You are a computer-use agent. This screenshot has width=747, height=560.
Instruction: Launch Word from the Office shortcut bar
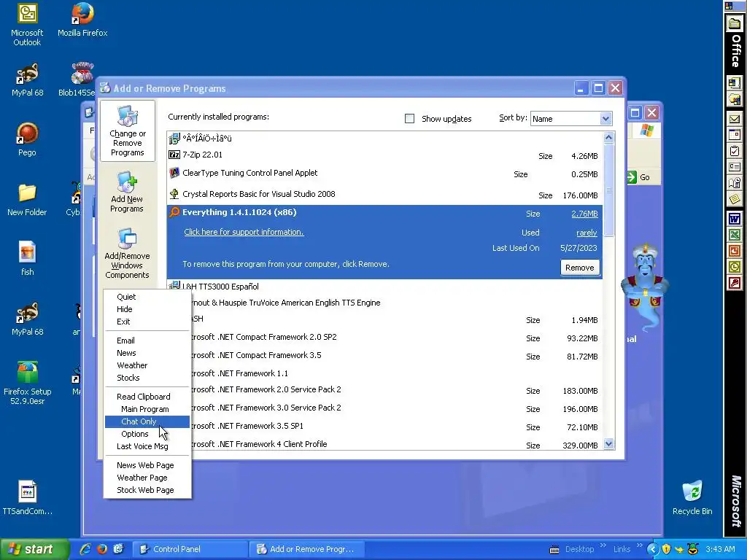[x=734, y=219]
